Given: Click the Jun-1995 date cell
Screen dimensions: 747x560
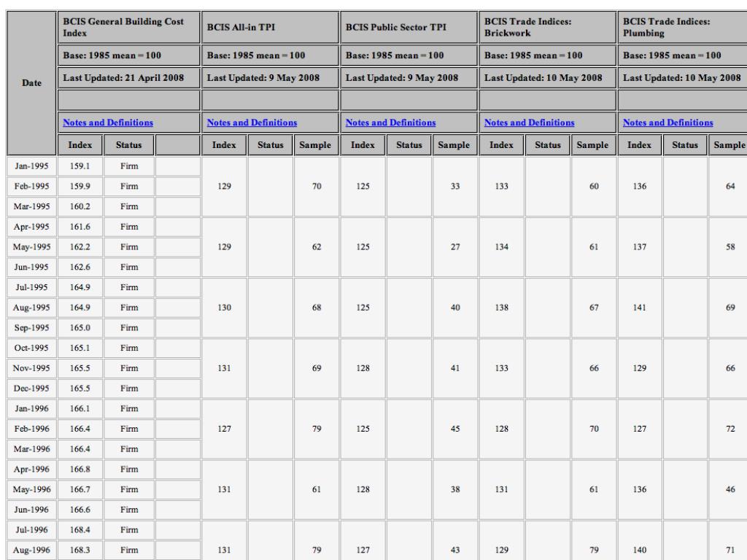Looking at the screenshot, I should 31,267.
